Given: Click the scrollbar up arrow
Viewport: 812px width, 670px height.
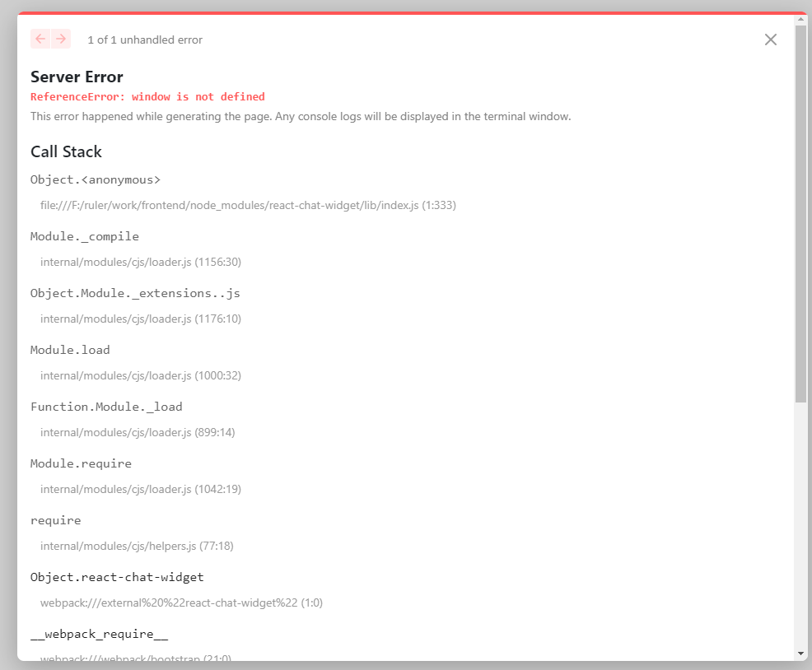Looking at the screenshot, I should tap(800, 19).
